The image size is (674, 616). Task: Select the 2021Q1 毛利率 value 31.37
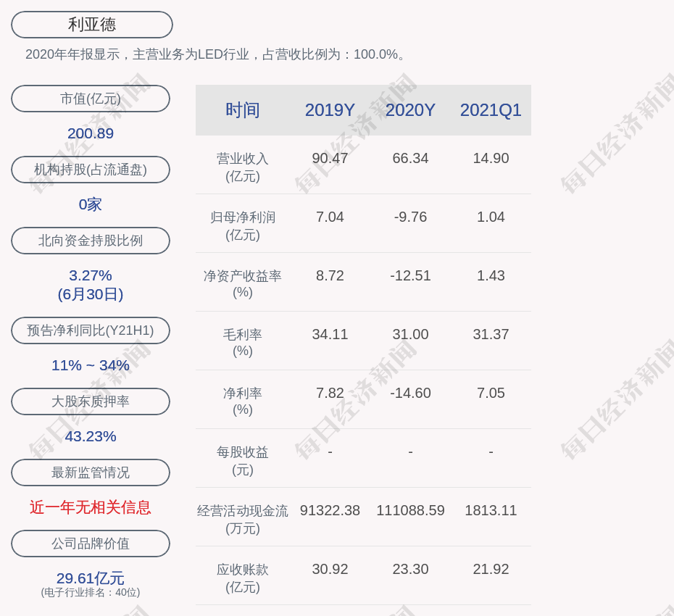click(x=491, y=334)
